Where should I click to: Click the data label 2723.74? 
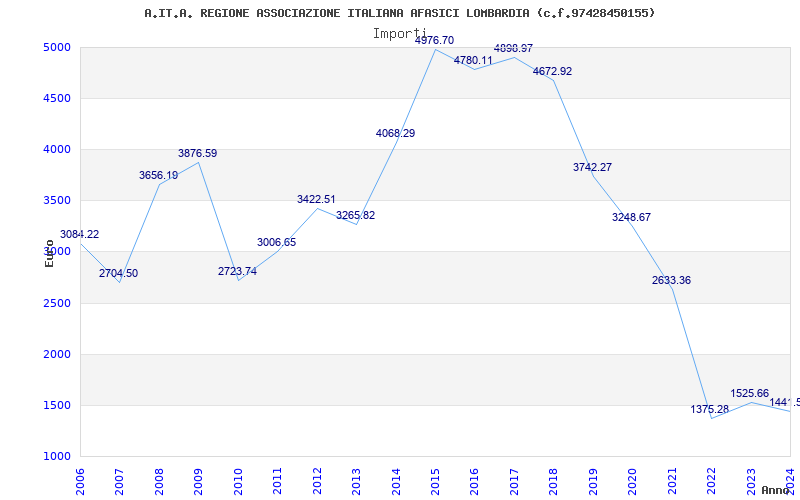tap(237, 271)
